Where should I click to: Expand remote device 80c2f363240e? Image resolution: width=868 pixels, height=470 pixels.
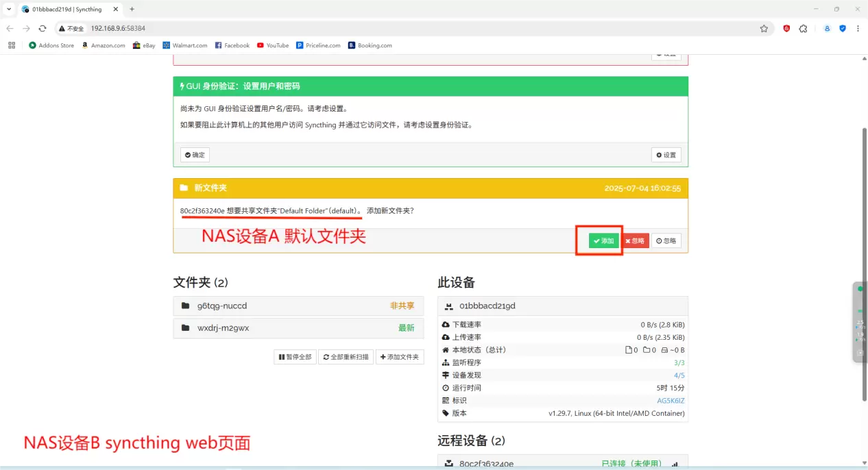point(562,464)
